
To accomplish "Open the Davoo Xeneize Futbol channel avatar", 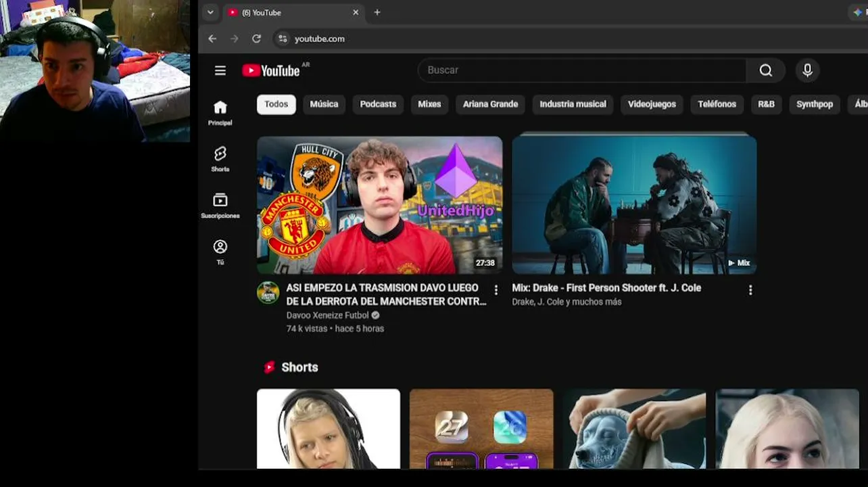I will click(268, 292).
